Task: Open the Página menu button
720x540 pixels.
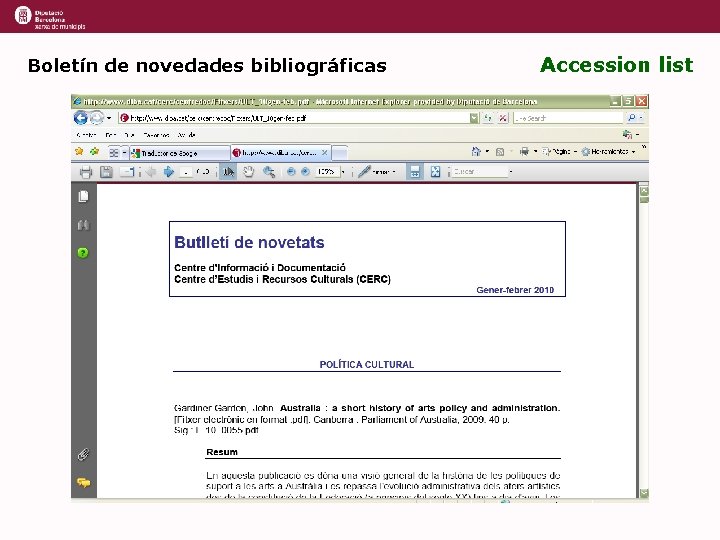Action: click(559, 152)
